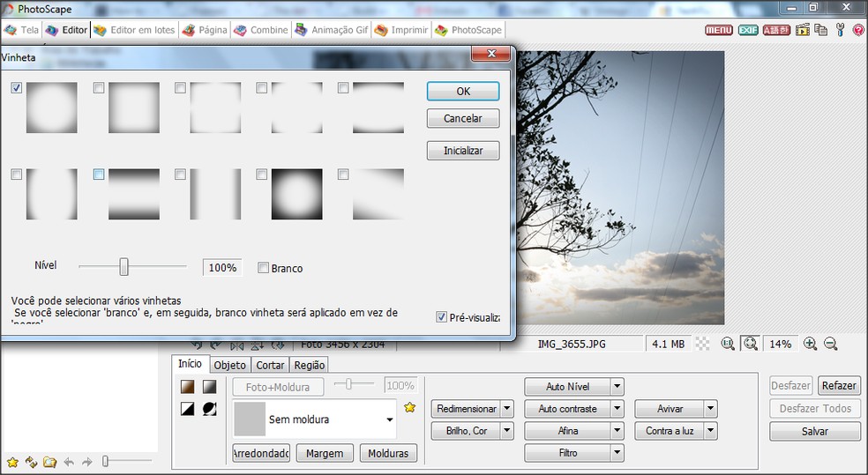
Task: Toggle the checkered transparency icon
Action: tap(702, 344)
